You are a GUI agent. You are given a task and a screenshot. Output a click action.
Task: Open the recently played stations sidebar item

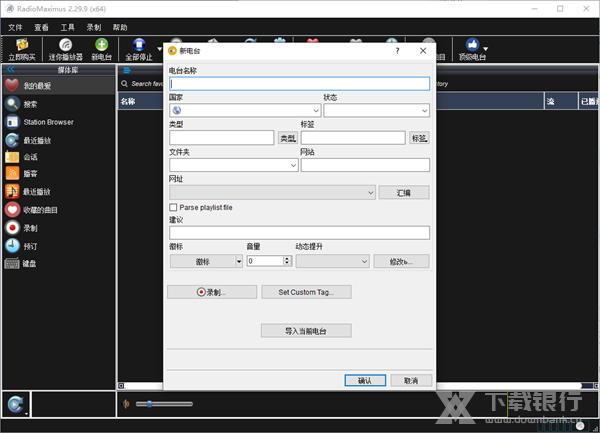59,140
